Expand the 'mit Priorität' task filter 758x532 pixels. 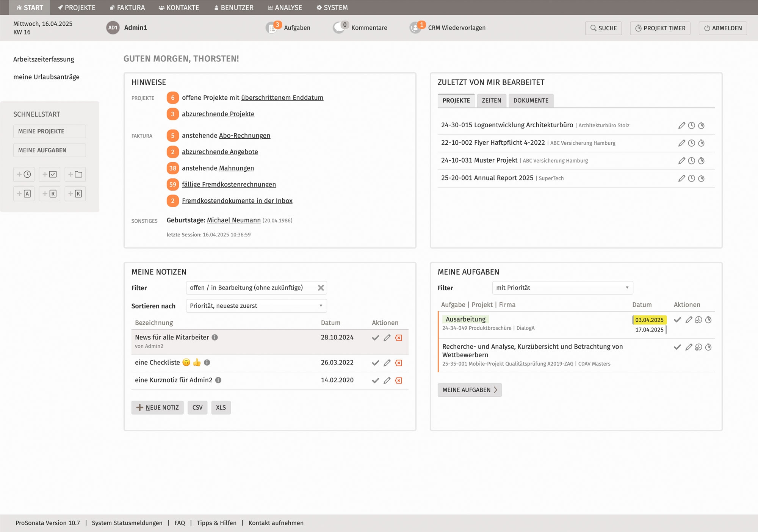pyautogui.click(x=562, y=288)
